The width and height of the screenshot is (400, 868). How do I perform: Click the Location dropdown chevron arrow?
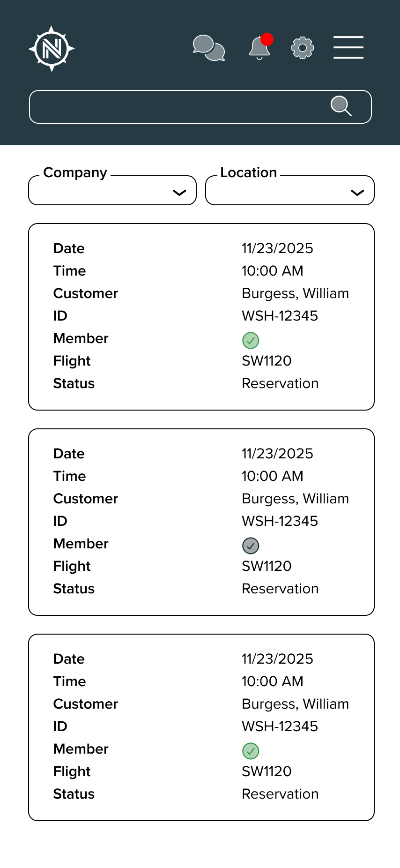pyautogui.click(x=357, y=193)
